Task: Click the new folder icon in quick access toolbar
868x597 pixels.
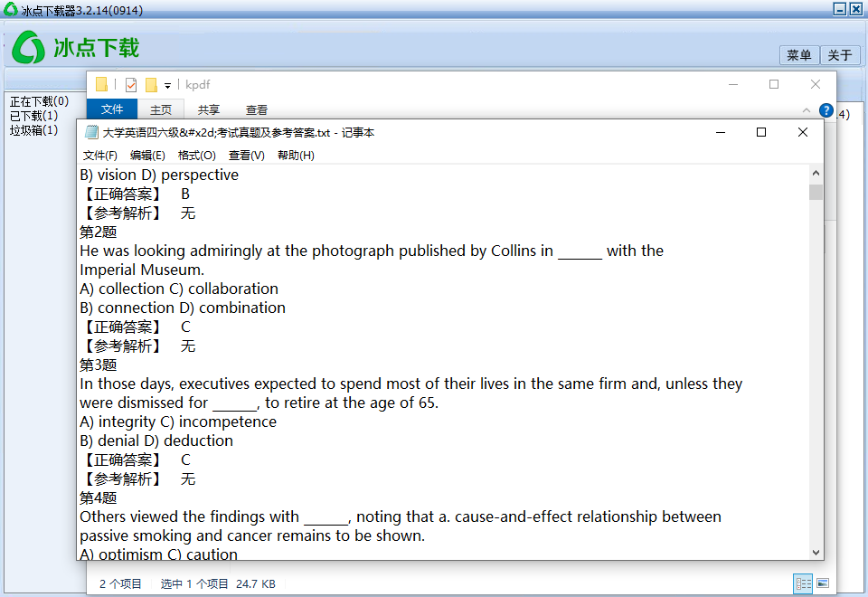Action: tap(151, 85)
